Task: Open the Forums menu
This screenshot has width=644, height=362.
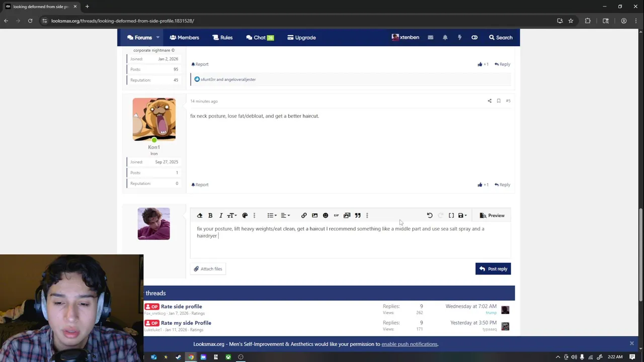Action: pos(139,37)
